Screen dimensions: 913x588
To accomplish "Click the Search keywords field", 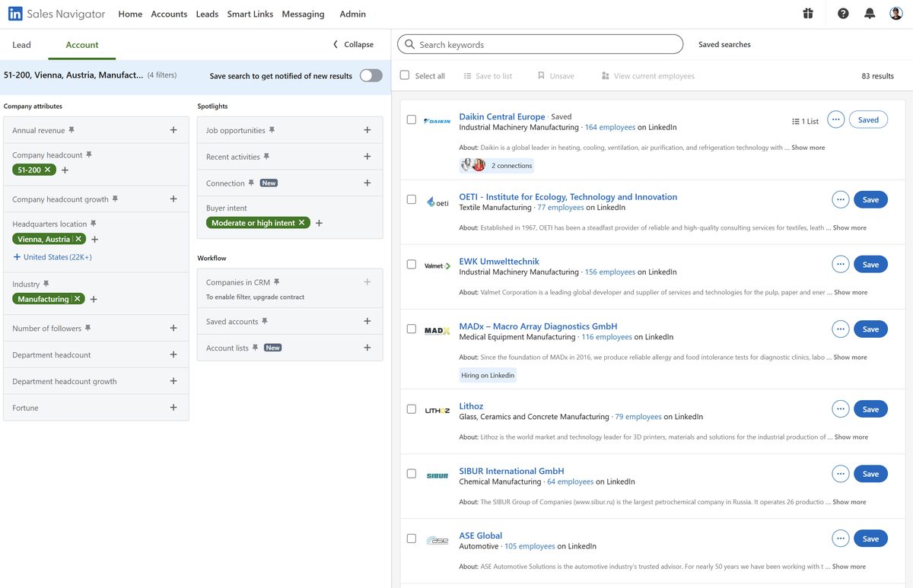I will point(540,44).
